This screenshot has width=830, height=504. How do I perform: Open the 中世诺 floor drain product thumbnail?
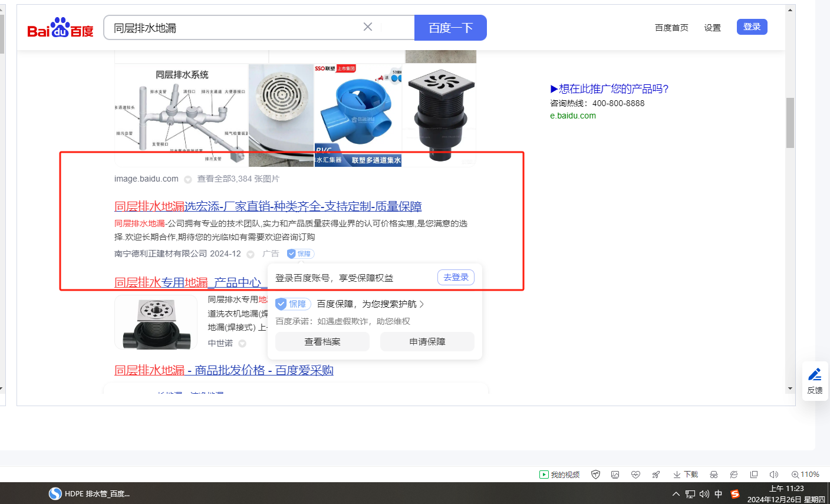[156, 322]
